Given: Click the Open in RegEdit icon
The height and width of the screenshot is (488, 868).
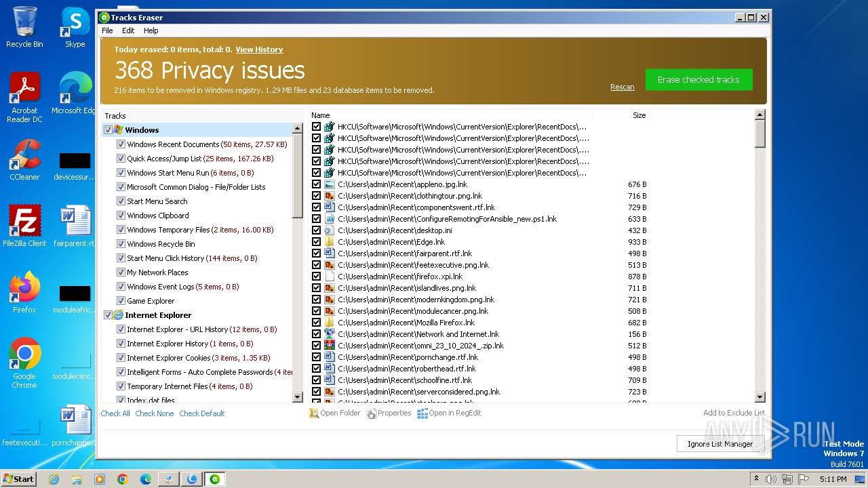Looking at the screenshot, I should (422, 413).
